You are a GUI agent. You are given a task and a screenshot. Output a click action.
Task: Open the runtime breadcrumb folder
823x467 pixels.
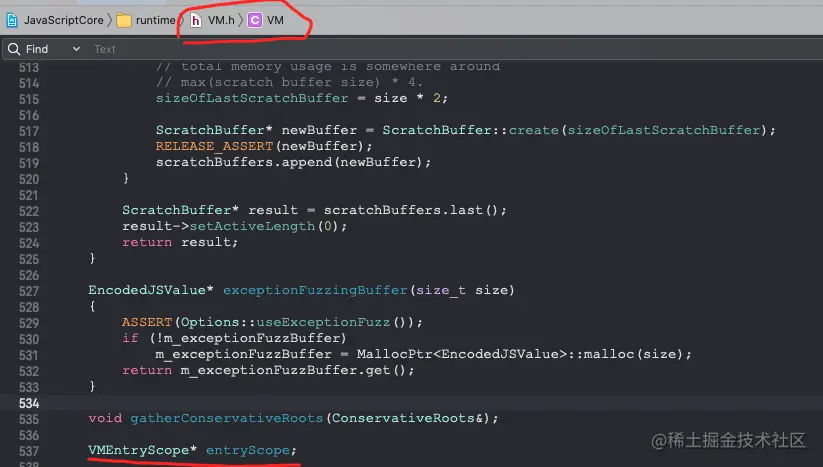coord(155,20)
